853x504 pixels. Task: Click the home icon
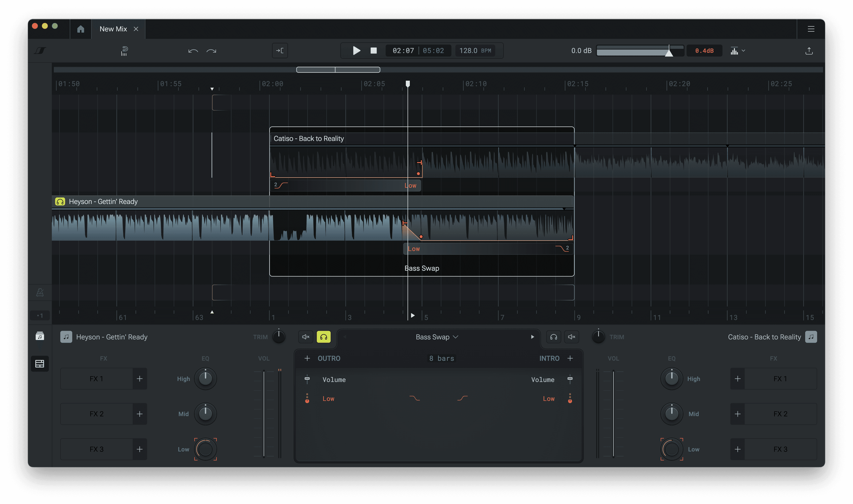click(x=80, y=29)
